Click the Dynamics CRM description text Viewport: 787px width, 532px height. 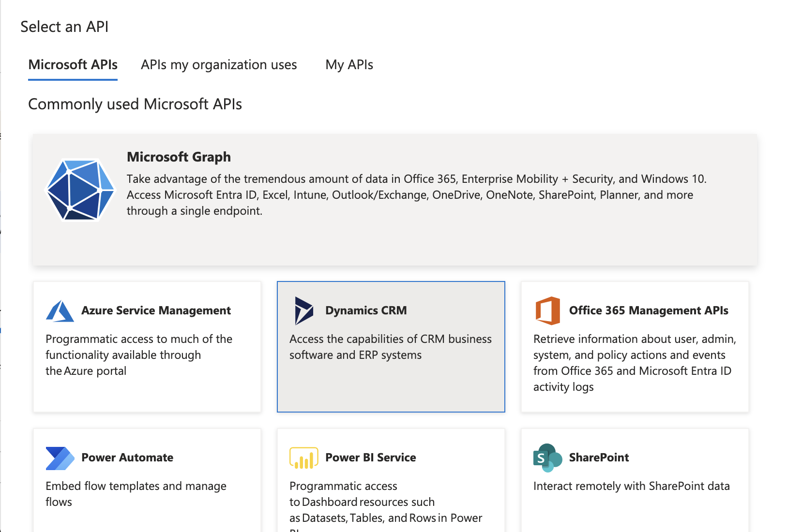[x=391, y=347]
